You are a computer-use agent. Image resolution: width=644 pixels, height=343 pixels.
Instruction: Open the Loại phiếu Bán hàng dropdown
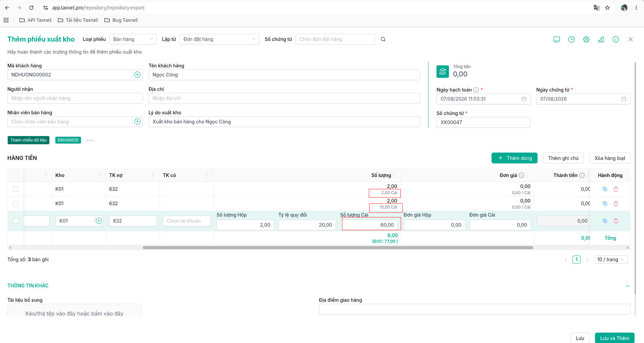point(133,39)
